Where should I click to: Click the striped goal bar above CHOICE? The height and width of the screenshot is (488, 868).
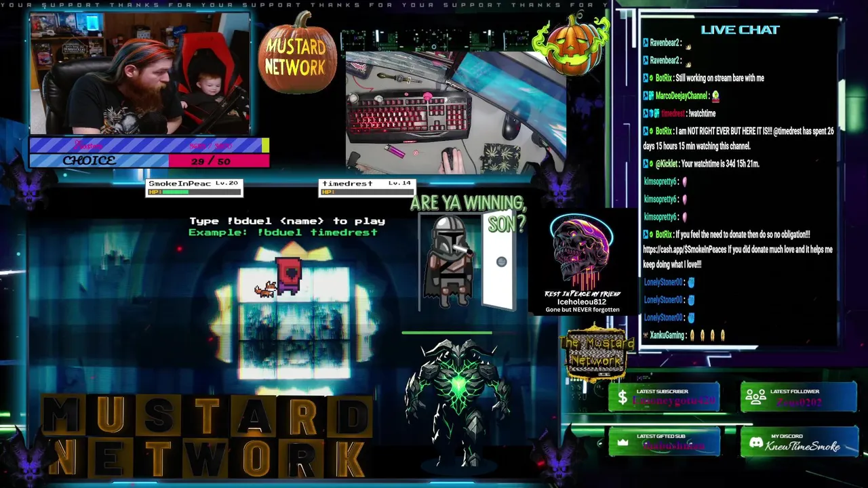click(x=149, y=145)
